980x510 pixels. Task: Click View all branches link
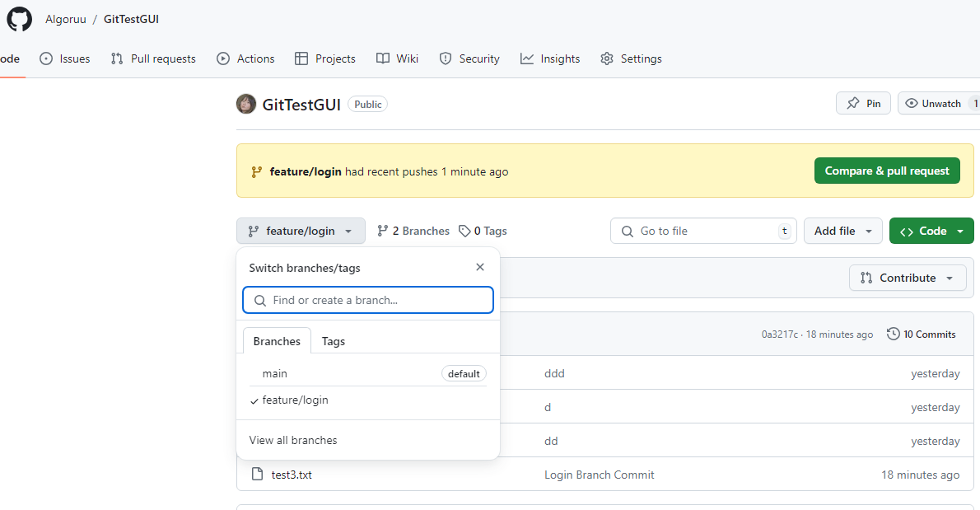click(293, 440)
